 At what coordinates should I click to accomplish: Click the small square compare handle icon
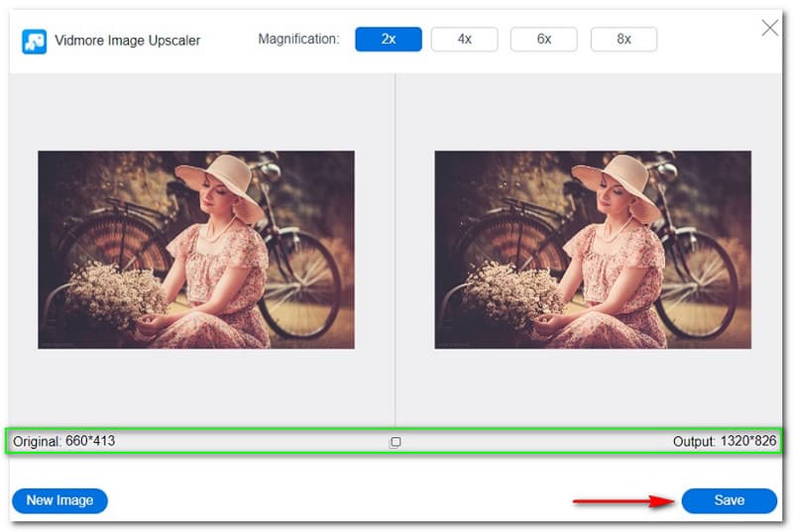click(x=396, y=442)
